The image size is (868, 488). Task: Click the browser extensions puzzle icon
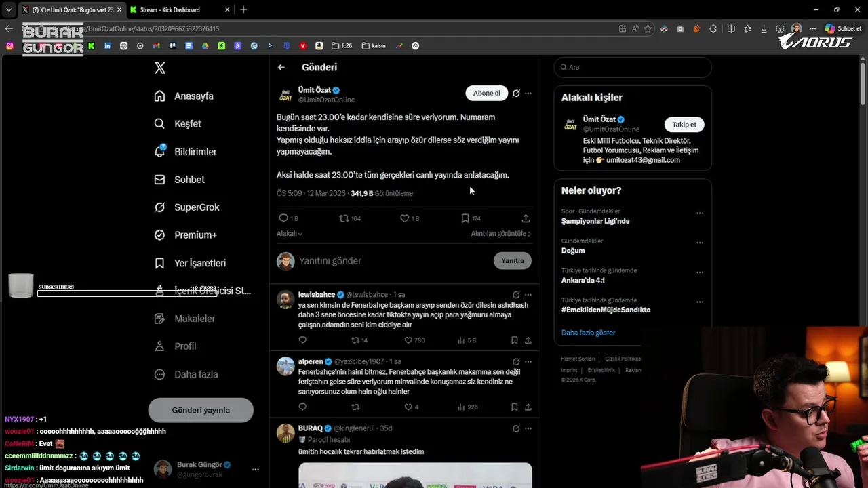tap(713, 28)
